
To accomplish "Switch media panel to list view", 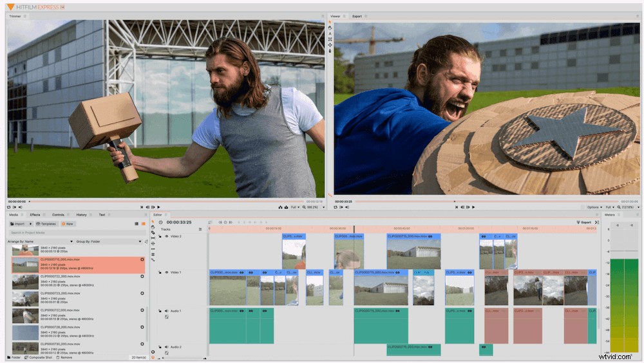I will [x=137, y=224].
